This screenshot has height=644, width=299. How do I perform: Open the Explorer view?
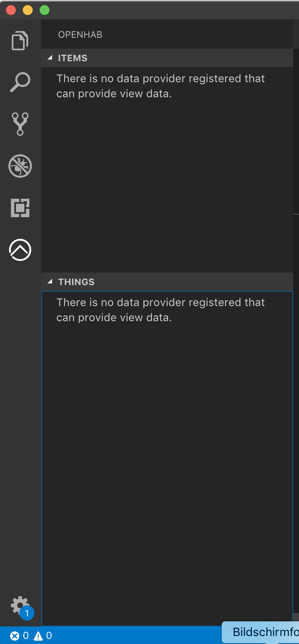(x=20, y=41)
